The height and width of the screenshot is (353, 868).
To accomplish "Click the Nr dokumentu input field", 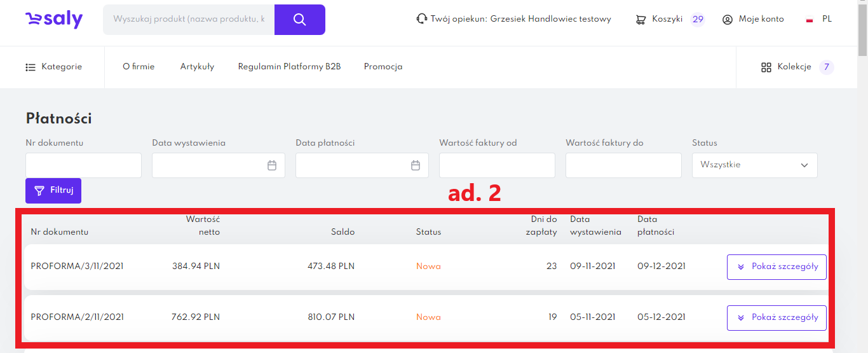I will point(83,165).
